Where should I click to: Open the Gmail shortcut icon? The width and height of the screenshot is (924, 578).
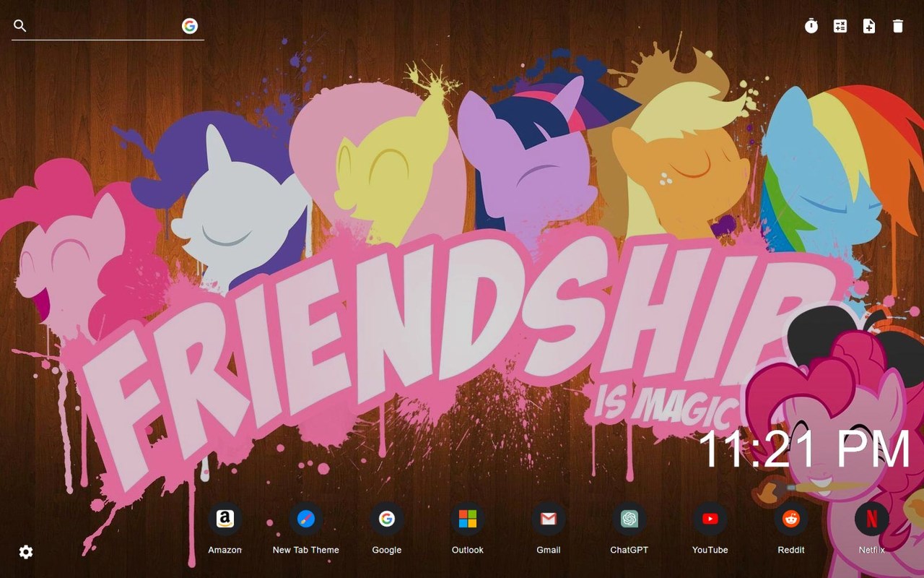[x=549, y=519]
